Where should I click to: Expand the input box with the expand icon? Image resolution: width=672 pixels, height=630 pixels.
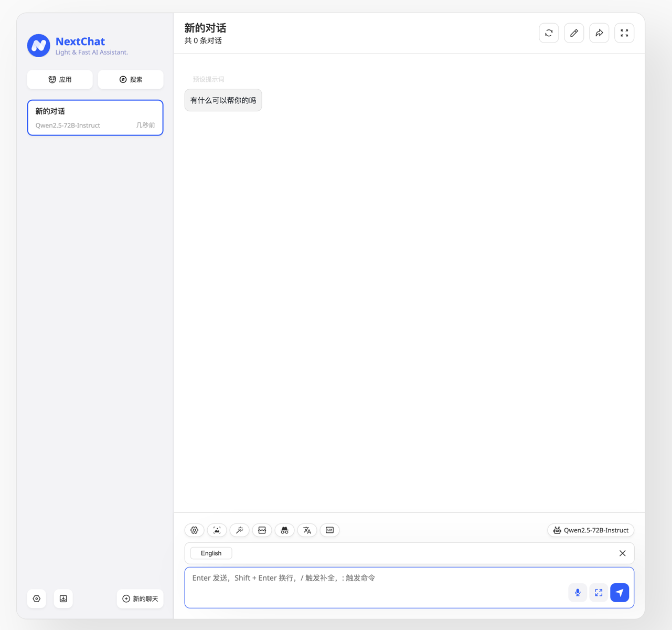point(599,593)
